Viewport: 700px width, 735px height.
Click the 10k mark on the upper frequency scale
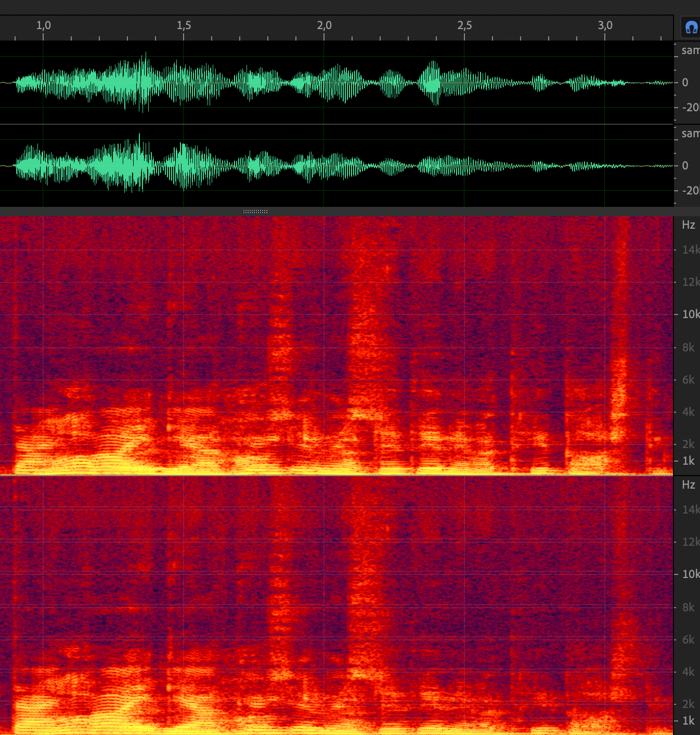tap(690, 314)
